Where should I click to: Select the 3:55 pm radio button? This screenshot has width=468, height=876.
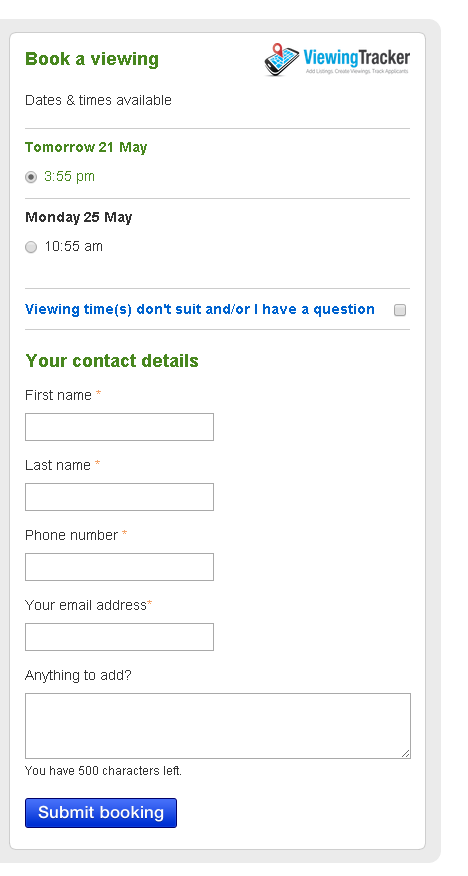pos(31,177)
